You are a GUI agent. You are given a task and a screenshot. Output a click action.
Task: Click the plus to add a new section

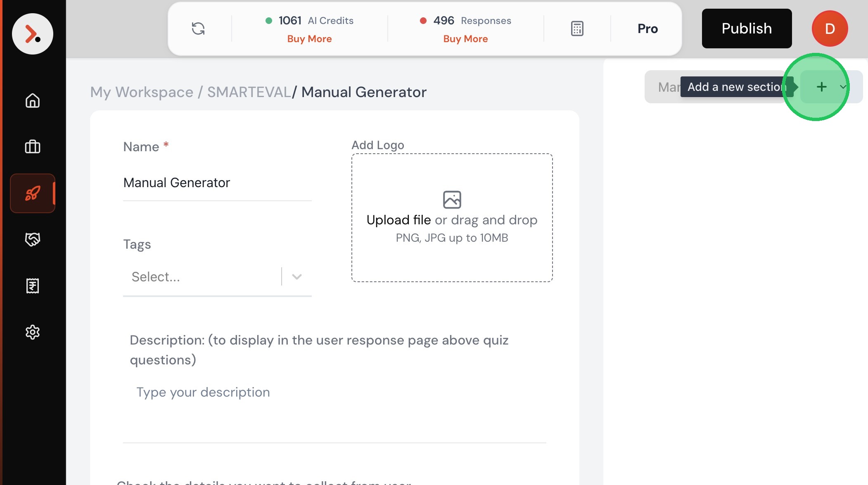pos(821,87)
